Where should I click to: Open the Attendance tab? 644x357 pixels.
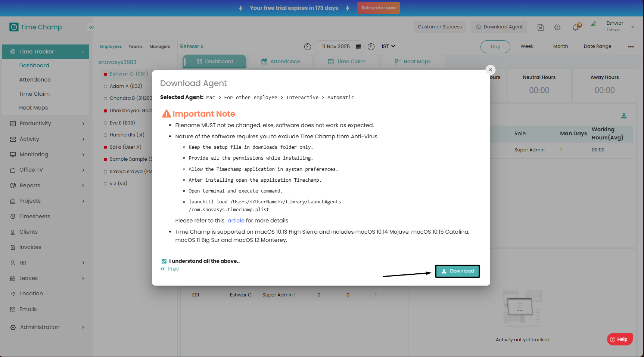coord(281,62)
